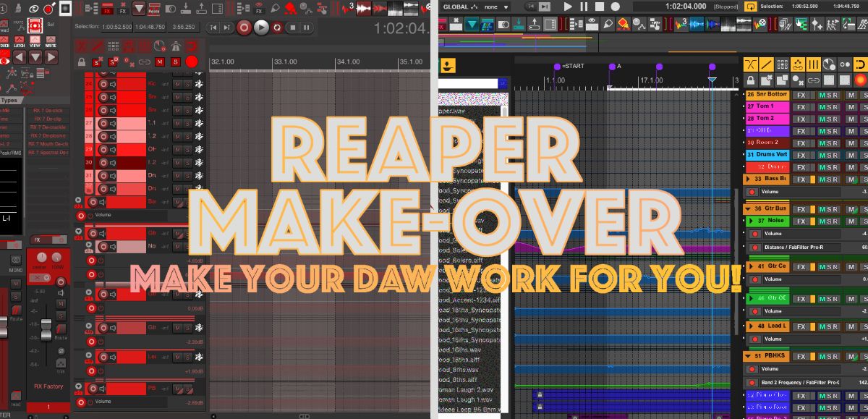Collapse the Gtr Bus folder track
868x419 pixels.
click(748, 209)
